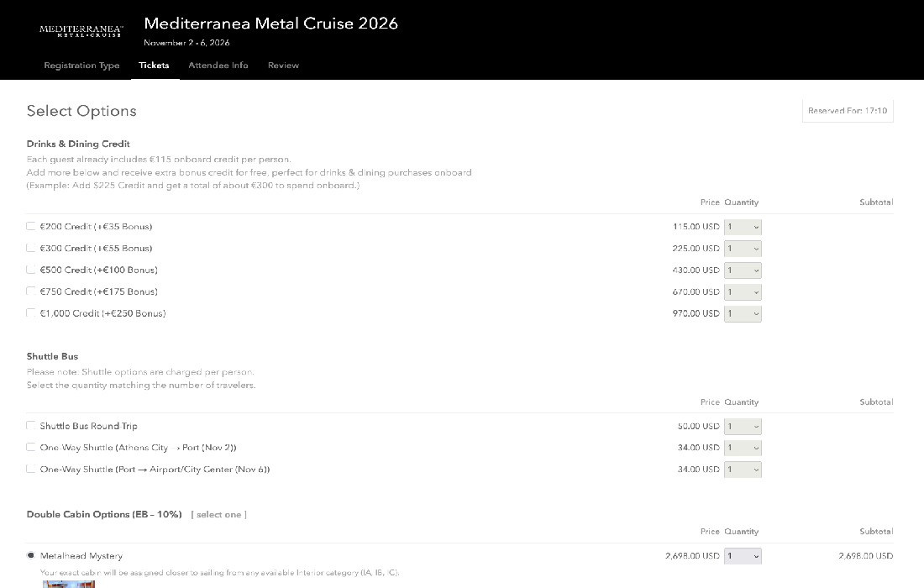Tick the €500 Credit checkbox
Screen dimensions: 924x588
pyautogui.click(x=31, y=270)
